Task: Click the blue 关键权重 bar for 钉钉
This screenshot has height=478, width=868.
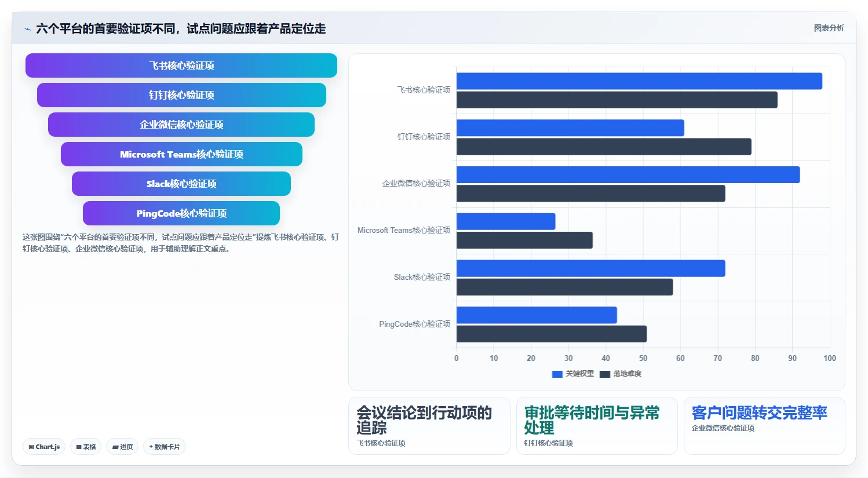Action: tap(570, 128)
